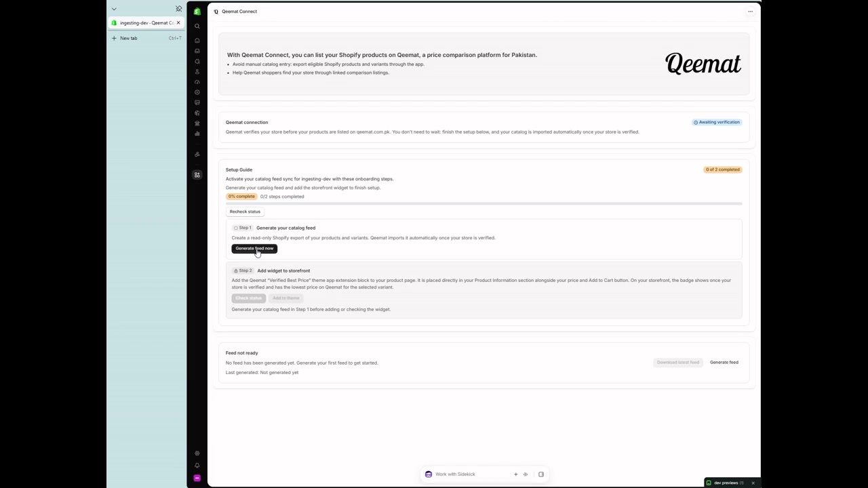Open the more options menu for Qeemat Connect
The image size is (868, 488).
click(x=750, y=12)
